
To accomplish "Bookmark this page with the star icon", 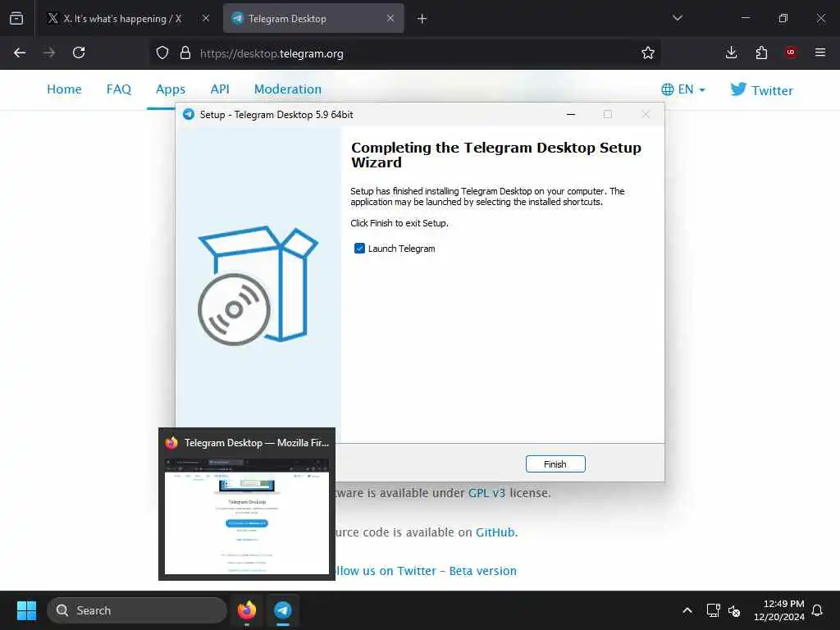I will coord(648,53).
